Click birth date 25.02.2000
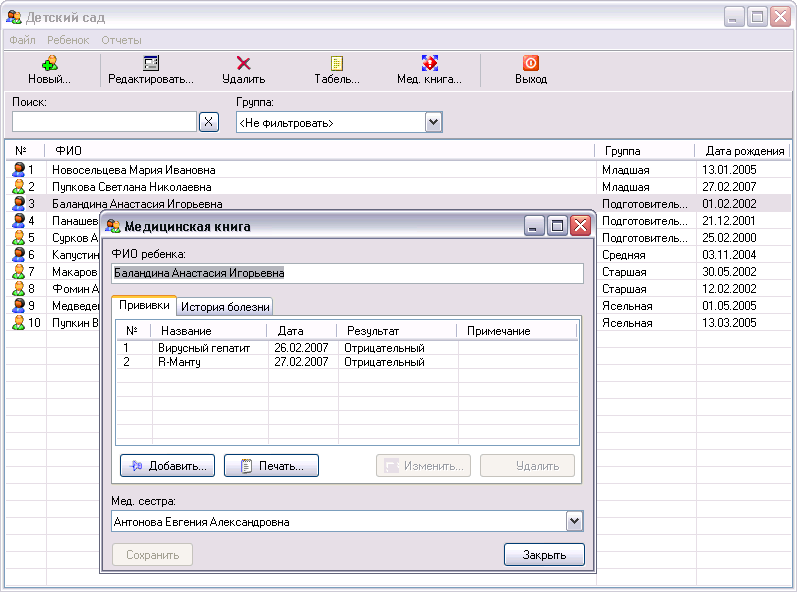 tap(729, 238)
